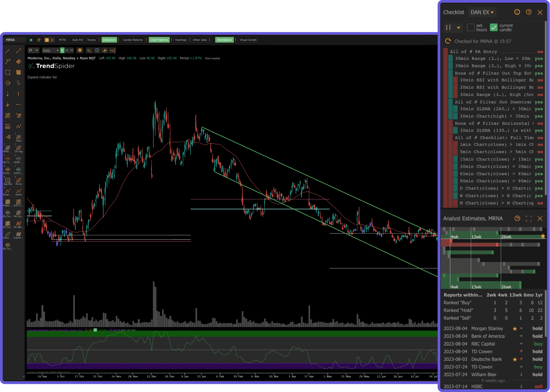Image resolution: width=550 pixels, height=392 pixels.
Task: Enable the ext. hours checkbox
Action: pos(471,27)
